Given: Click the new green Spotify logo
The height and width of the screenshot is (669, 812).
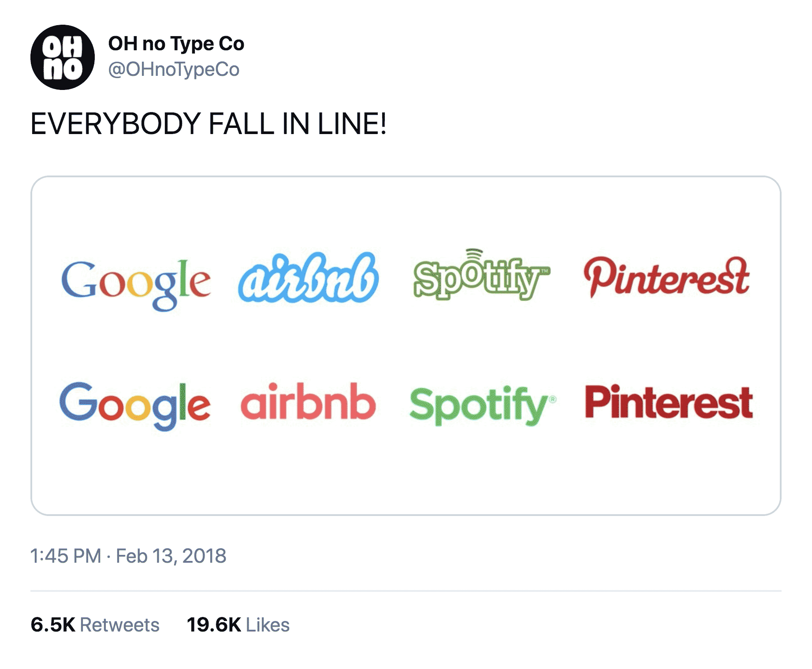Looking at the screenshot, I should [481, 404].
